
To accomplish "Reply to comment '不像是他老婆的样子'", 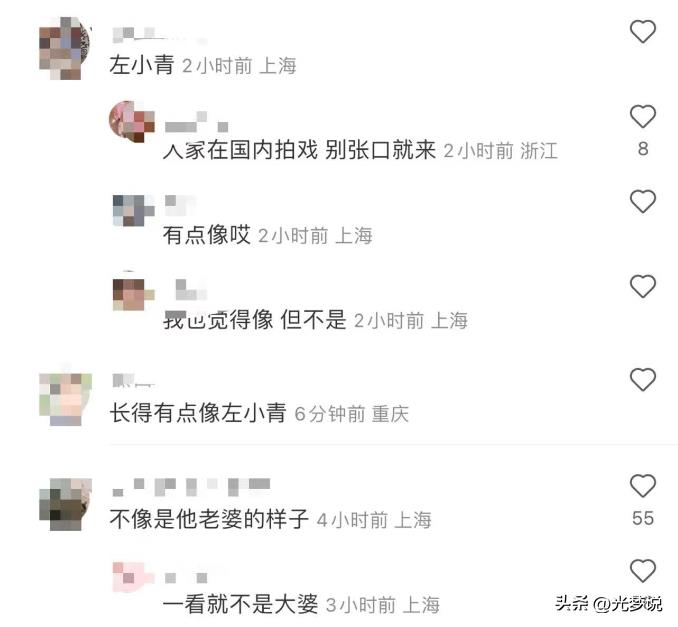I will point(209,519).
